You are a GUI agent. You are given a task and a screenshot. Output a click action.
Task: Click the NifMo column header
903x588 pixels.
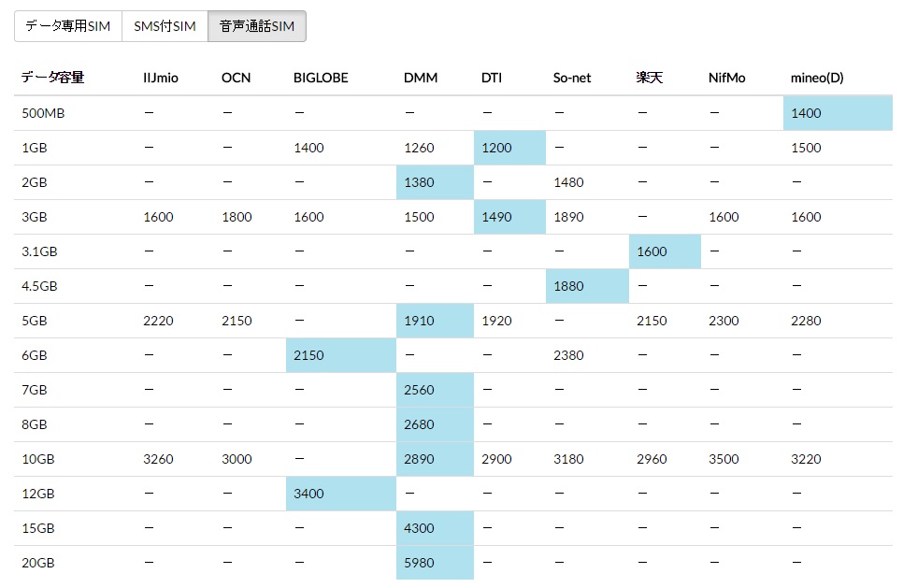pos(726,78)
